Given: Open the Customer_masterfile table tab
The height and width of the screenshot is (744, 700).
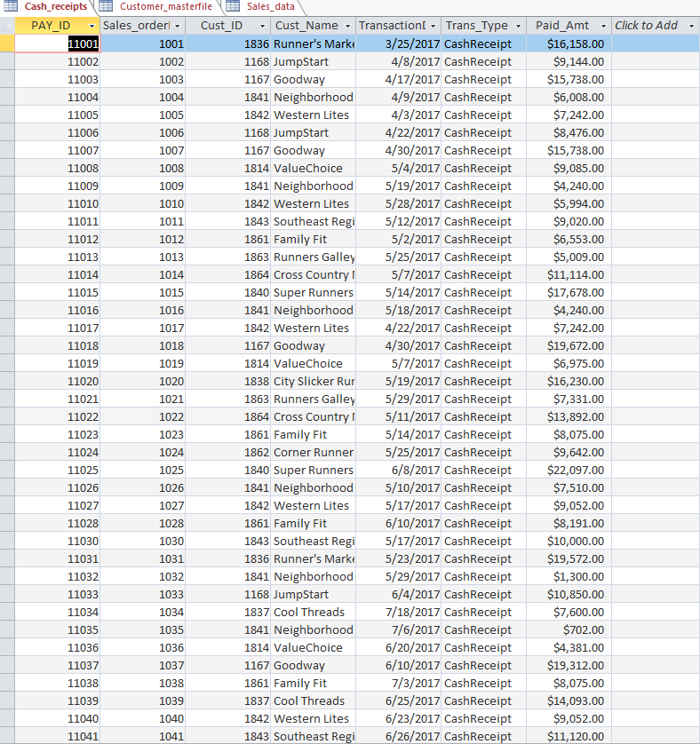Looking at the screenshot, I should pos(166,6).
